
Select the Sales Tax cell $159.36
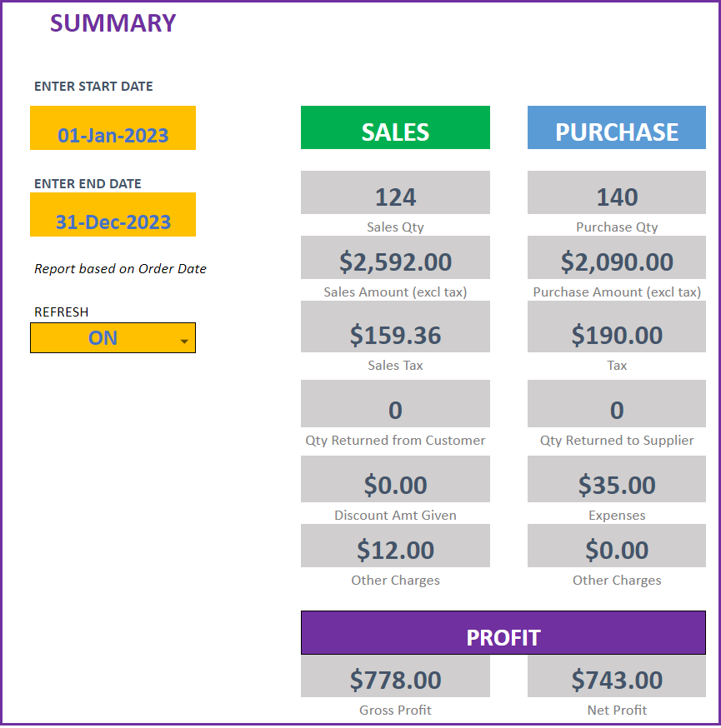[395, 327]
